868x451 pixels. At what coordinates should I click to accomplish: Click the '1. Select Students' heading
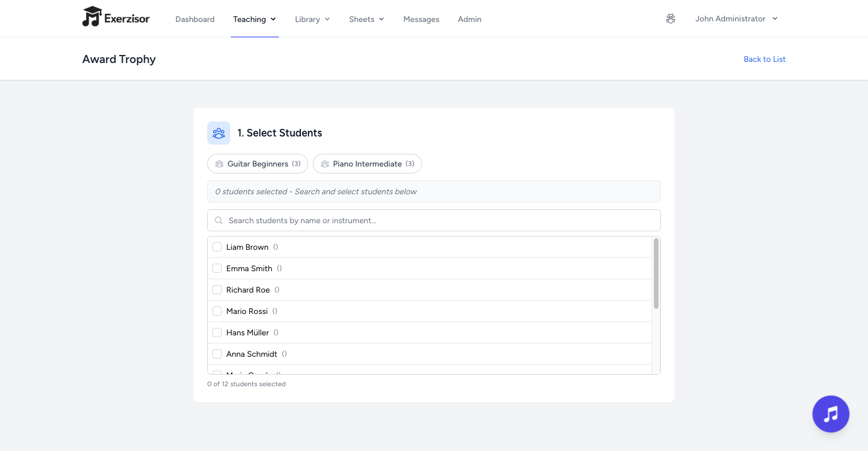(279, 133)
